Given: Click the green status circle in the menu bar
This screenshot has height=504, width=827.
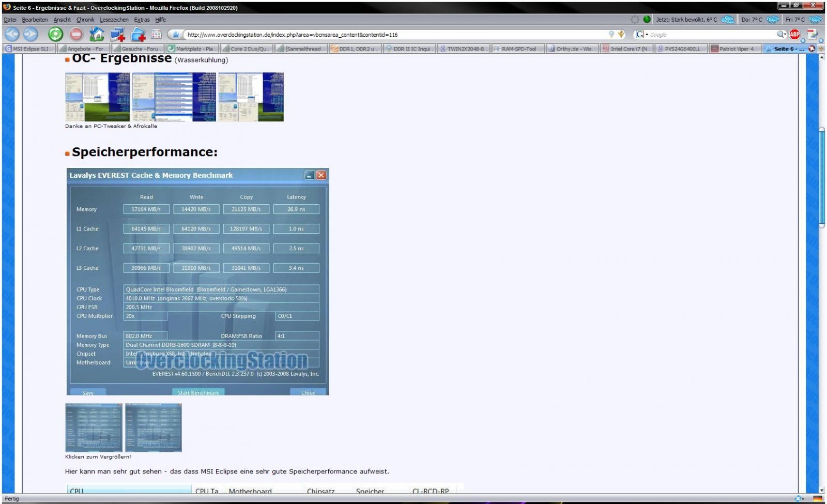Looking at the screenshot, I should coord(647,20).
